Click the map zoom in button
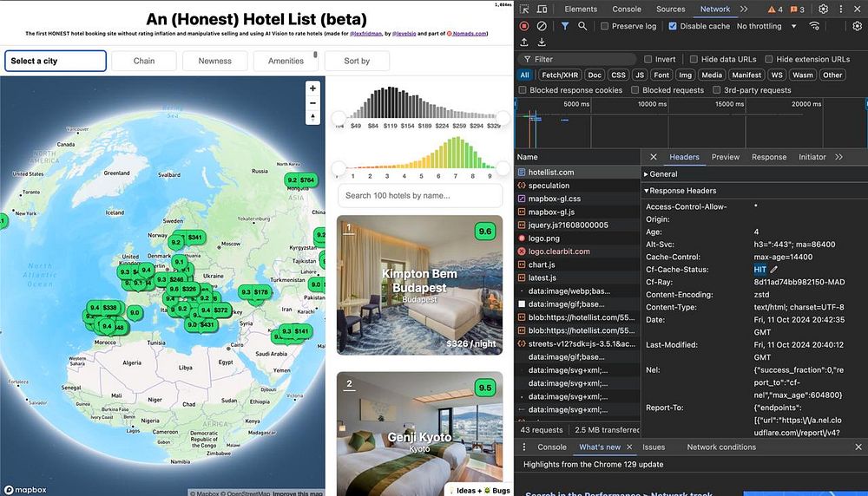Image resolution: width=868 pixels, height=496 pixels. [312, 88]
